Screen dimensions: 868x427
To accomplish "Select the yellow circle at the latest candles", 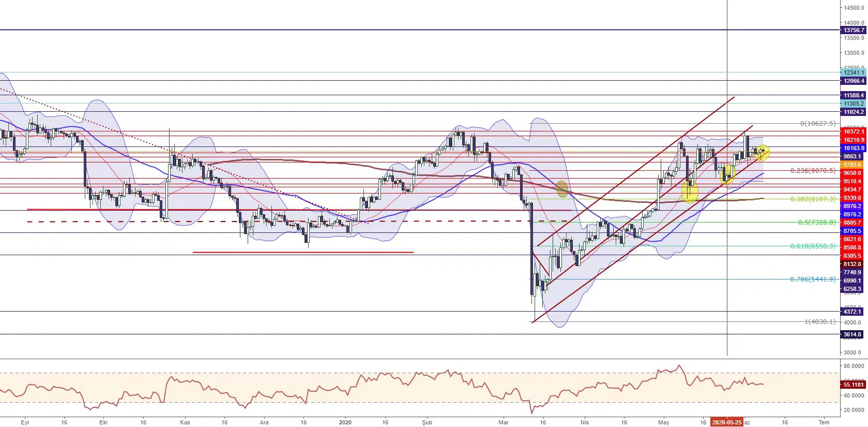I will [762, 152].
